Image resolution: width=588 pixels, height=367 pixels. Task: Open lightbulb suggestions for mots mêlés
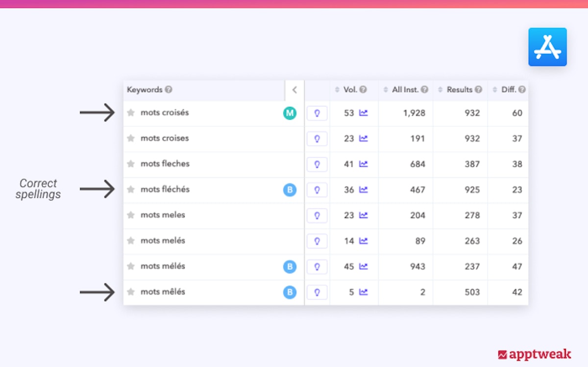[317, 293]
